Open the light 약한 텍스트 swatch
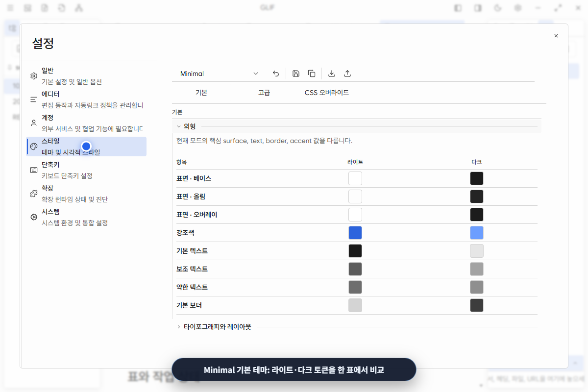This screenshot has height=392, width=588. pos(355,287)
